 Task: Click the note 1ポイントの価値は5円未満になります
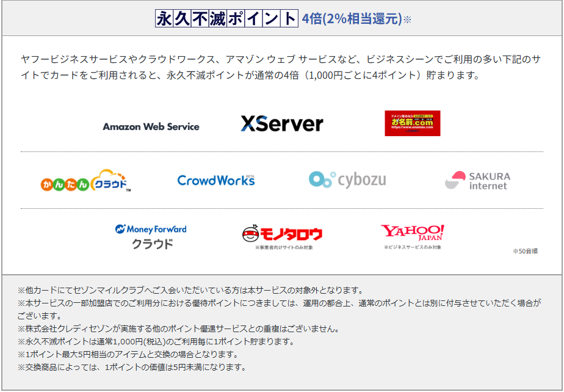(x=132, y=368)
